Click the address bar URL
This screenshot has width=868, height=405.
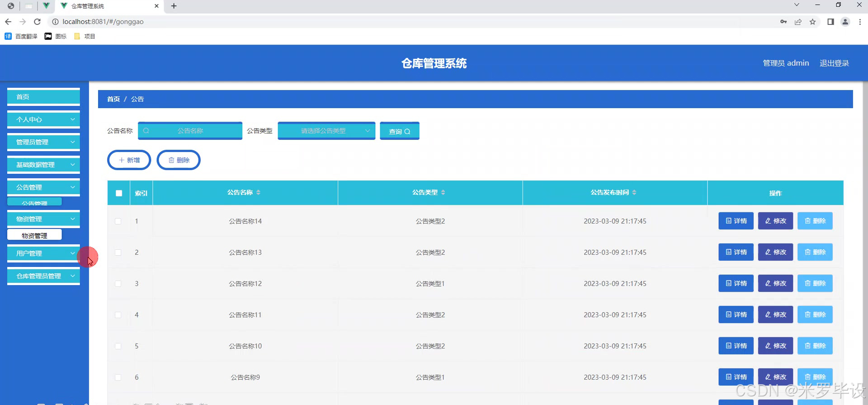pyautogui.click(x=103, y=22)
